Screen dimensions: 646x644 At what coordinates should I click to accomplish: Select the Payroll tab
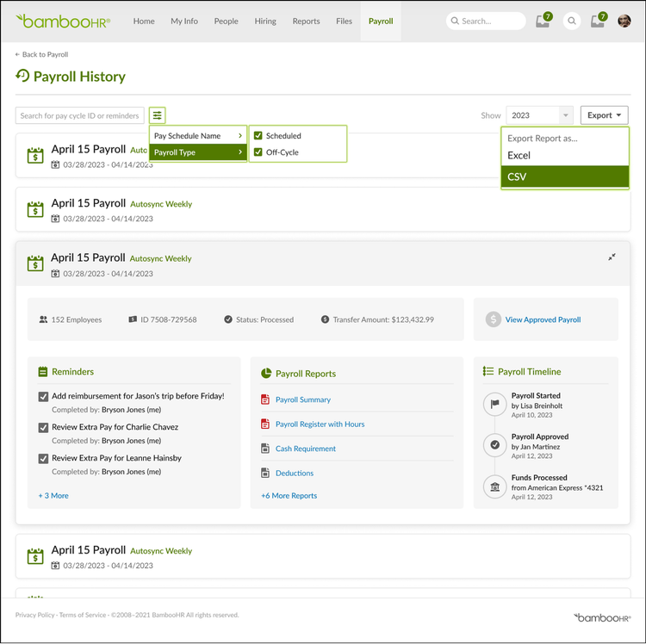[x=381, y=21]
